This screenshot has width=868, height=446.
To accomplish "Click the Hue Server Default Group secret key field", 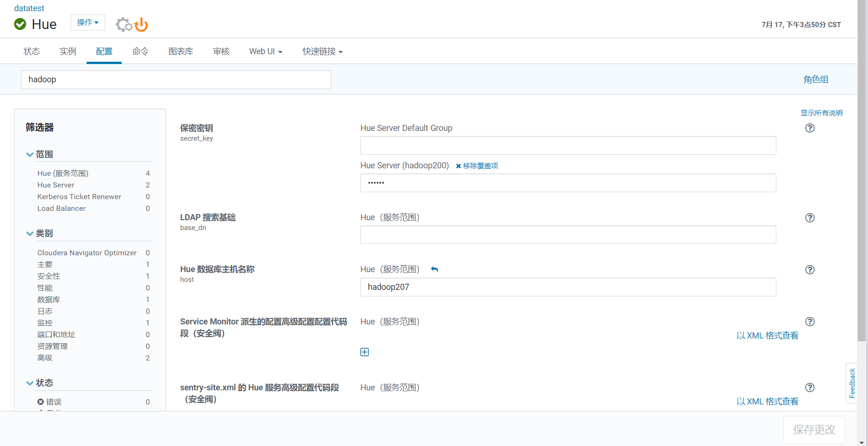I will click(568, 145).
